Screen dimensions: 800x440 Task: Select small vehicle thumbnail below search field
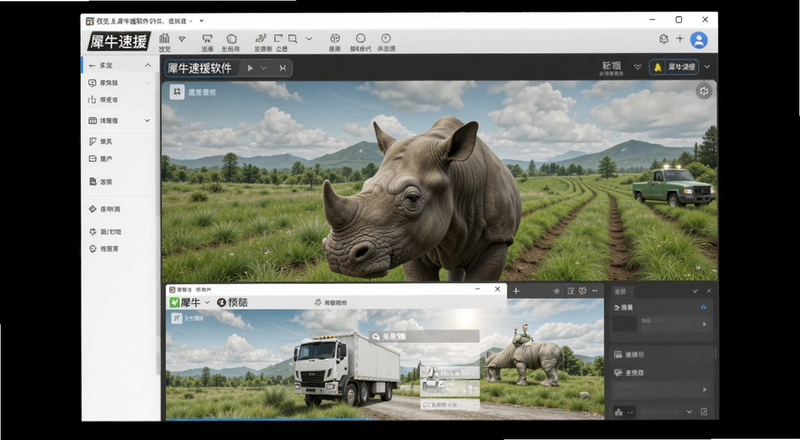click(449, 379)
